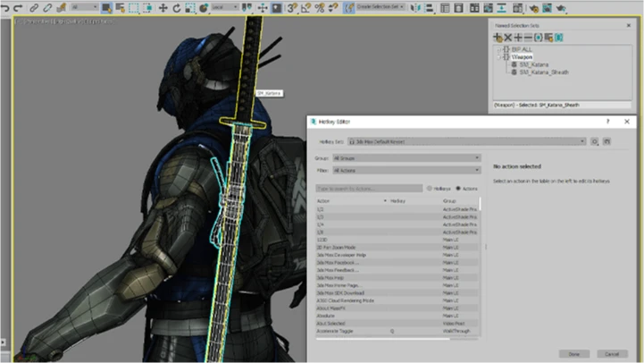This screenshot has height=363, width=644.
Task: Click the Select and Place tool
Action: [x=204, y=7]
